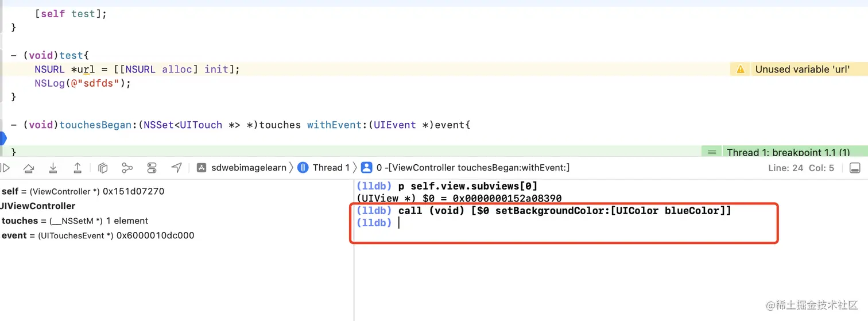Toggle the debug area visibility button
This screenshot has width=868, height=321.
pyautogui.click(x=855, y=168)
